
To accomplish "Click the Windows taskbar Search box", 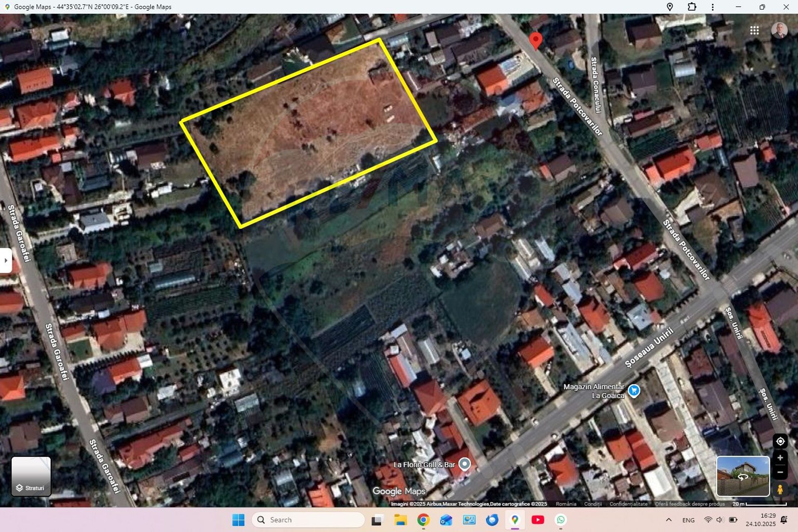I will click(x=308, y=520).
